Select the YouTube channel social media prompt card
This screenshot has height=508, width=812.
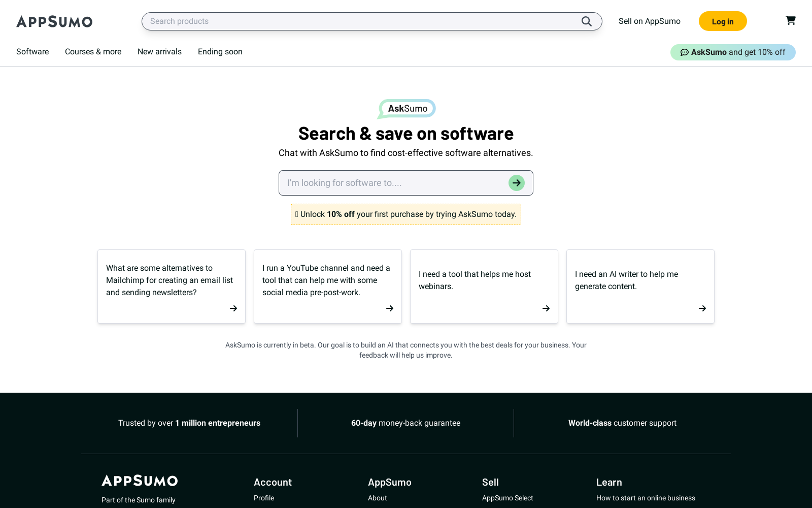328,287
